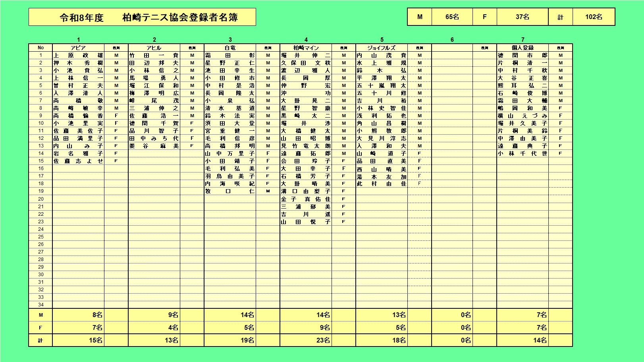Click the name cell 五十嵐翔太
644x362 pixels.
(x=382, y=85)
